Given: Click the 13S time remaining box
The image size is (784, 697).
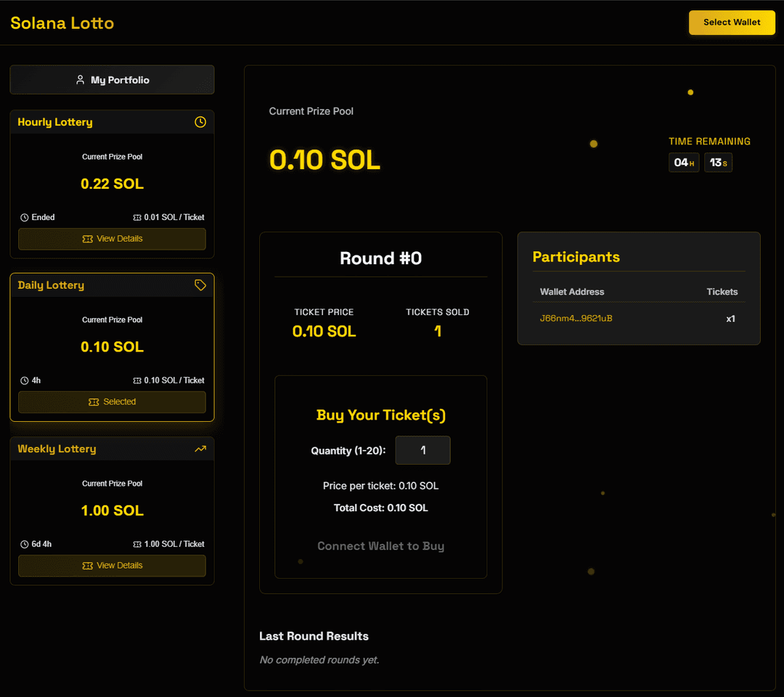Looking at the screenshot, I should (x=718, y=163).
